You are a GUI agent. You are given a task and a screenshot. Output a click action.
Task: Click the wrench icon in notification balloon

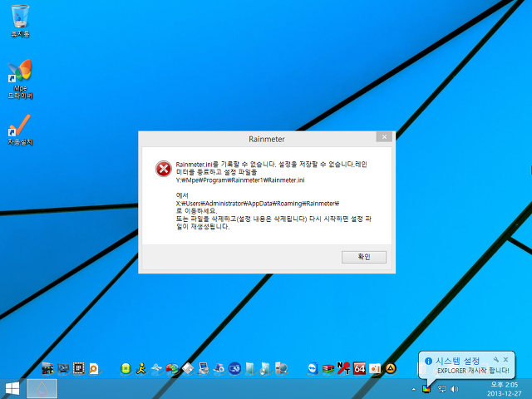(x=495, y=359)
